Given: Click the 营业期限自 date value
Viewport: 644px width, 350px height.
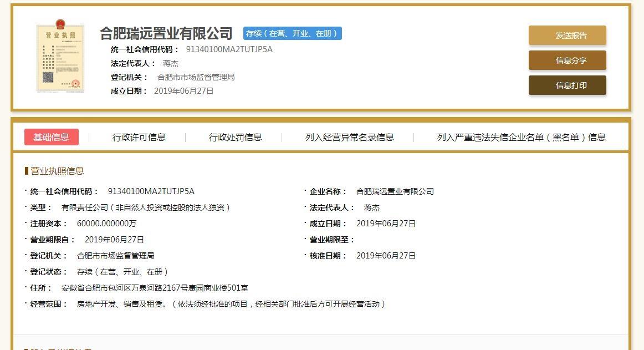Looking at the screenshot, I should click(114, 240).
